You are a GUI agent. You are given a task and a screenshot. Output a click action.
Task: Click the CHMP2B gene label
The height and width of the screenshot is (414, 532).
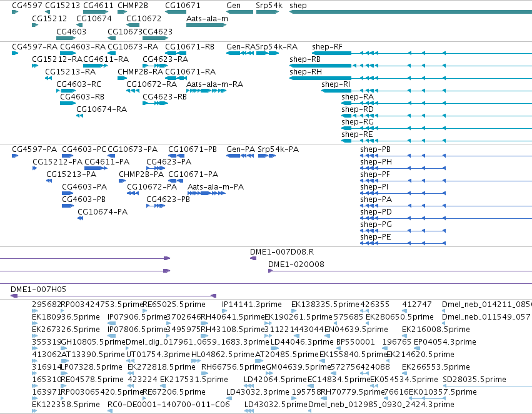coord(133,6)
